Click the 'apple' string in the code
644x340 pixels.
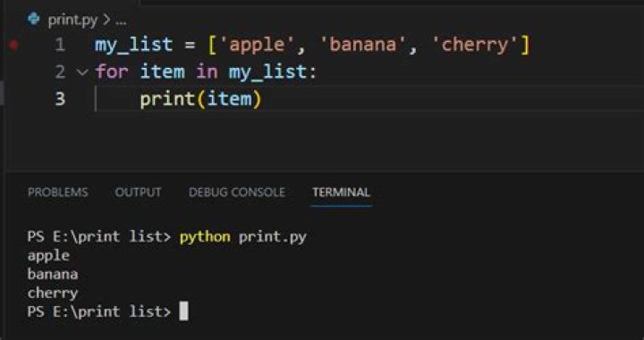257,45
